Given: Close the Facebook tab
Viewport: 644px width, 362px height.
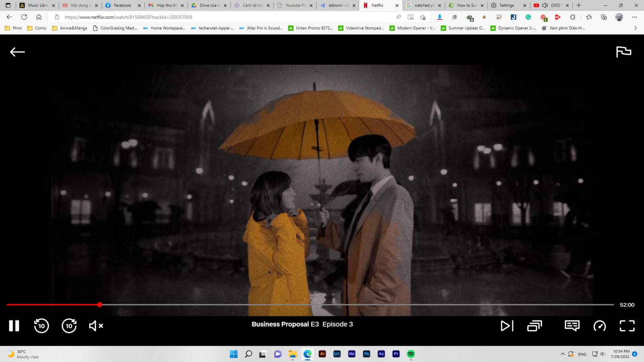Looking at the screenshot, I should click(x=139, y=6).
